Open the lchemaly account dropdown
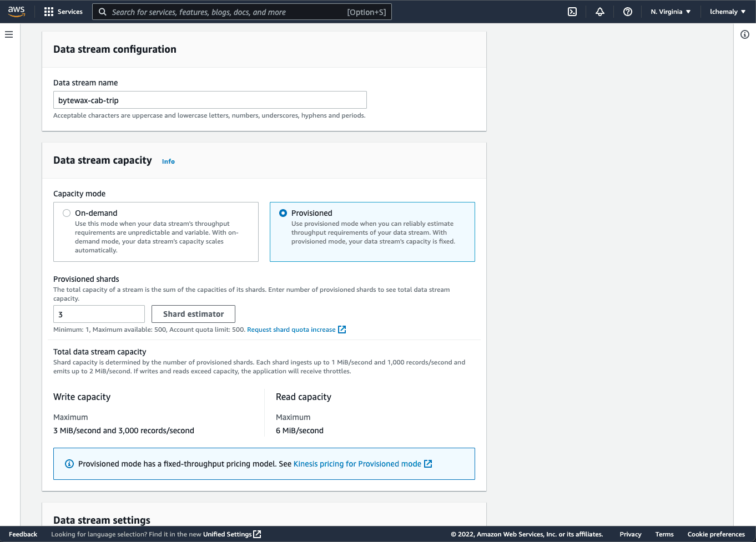 pos(728,12)
